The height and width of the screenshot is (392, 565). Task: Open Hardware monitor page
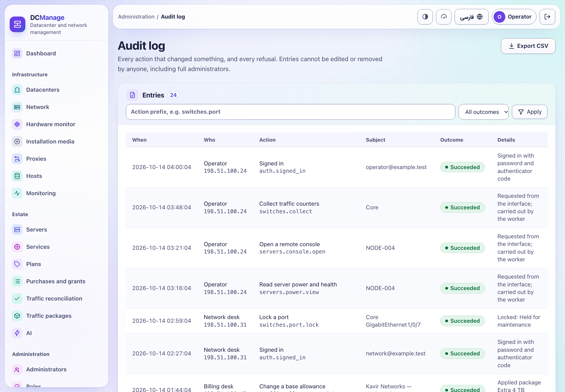tap(56, 124)
